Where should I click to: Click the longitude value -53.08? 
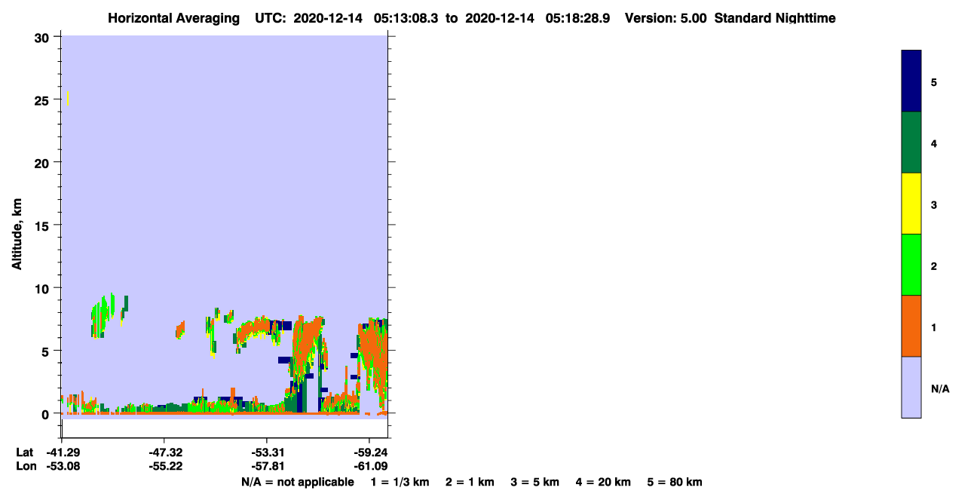click(x=62, y=466)
